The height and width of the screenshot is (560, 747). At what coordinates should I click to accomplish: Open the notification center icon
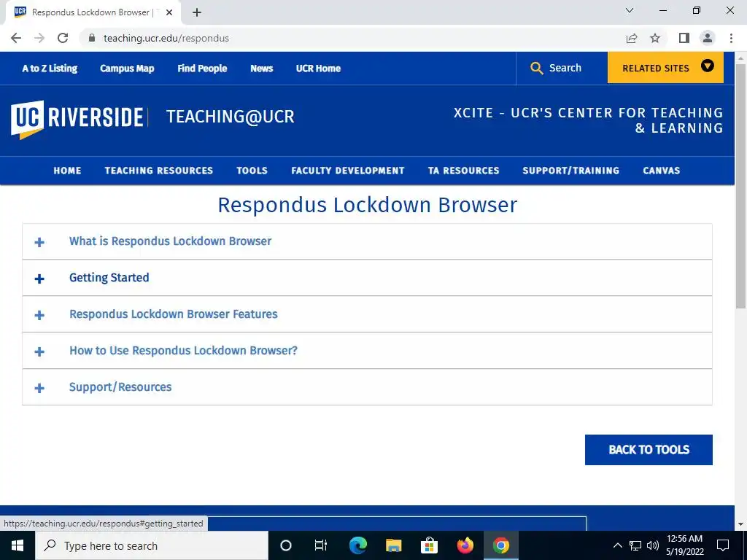(x=723, y=545)
